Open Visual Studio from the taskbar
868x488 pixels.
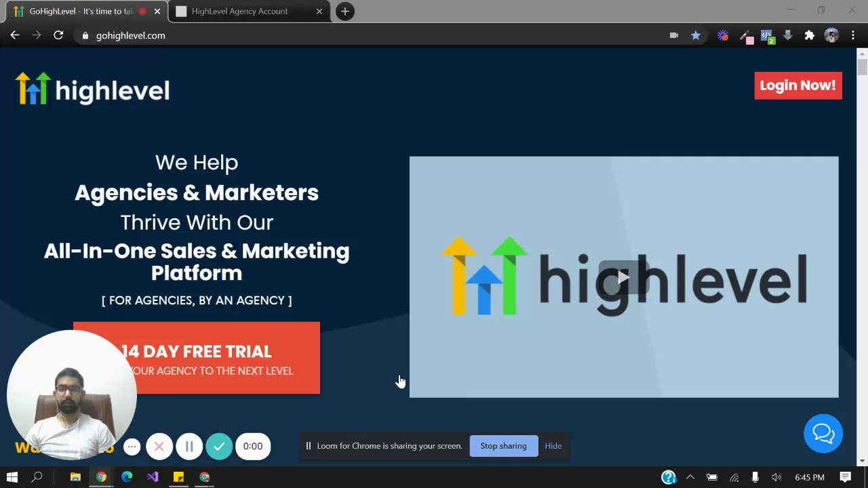[x=153, y=477]
